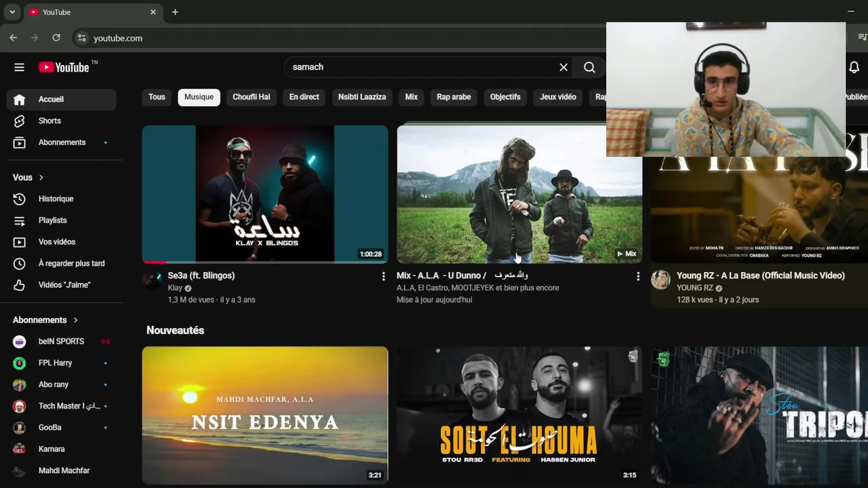Screen dimensions: 868x488
Task: Click the "Mise à jour aujourd'hui" text
Action: point(434,300)
